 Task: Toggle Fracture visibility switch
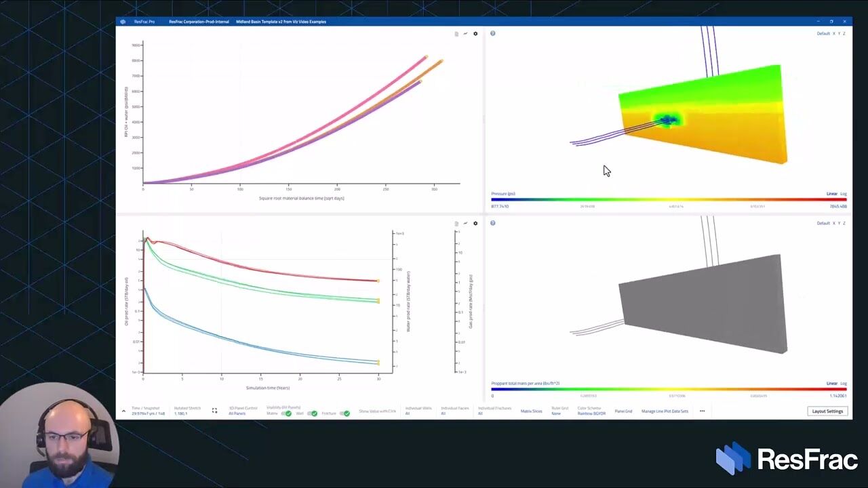[x=345, y=413]
